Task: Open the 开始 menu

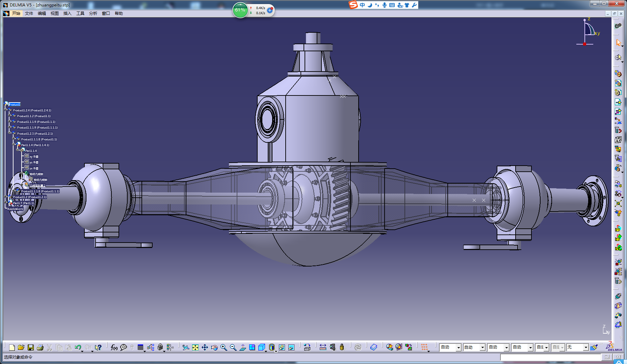Action: 16,13
